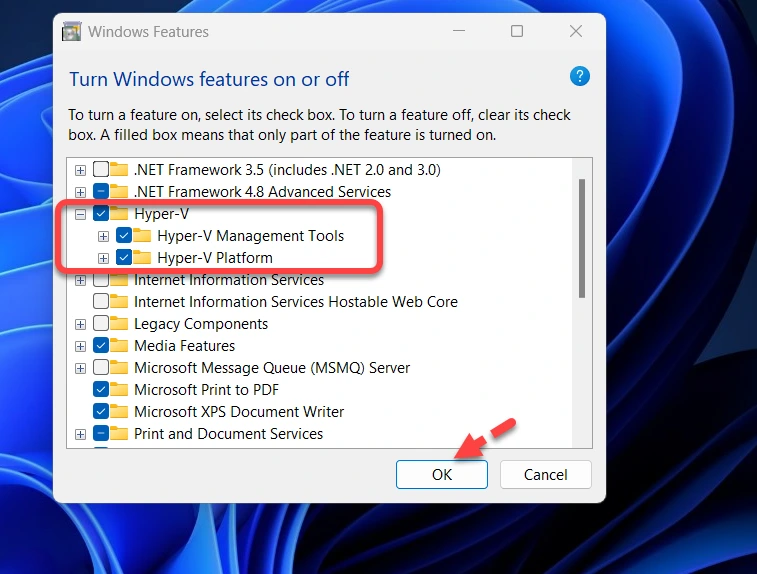This screenshot has height=574, width=757.
Task: Click the Hyper-V folder icon
Action: (x=119, y=213)
